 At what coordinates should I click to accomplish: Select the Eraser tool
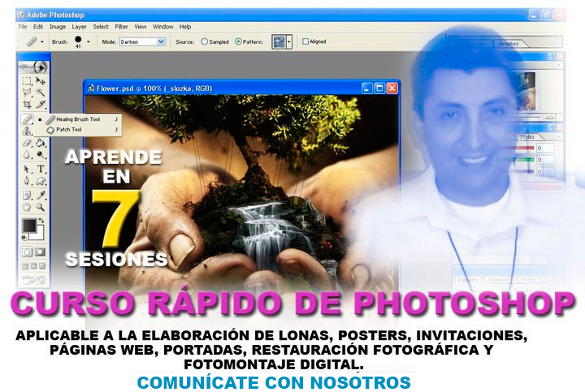click(x=27, y=143)
